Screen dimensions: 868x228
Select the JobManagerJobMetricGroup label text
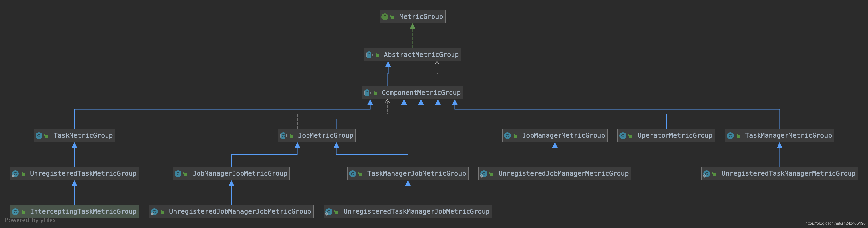(240, 174)
